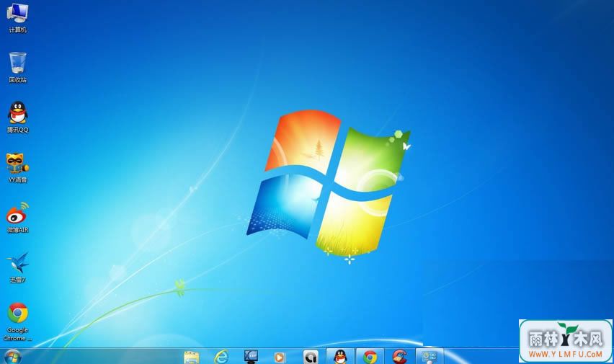
Task: Switch to the QQ penguin taskbar button
Action: pyautogui.click(x=340, y=357)
